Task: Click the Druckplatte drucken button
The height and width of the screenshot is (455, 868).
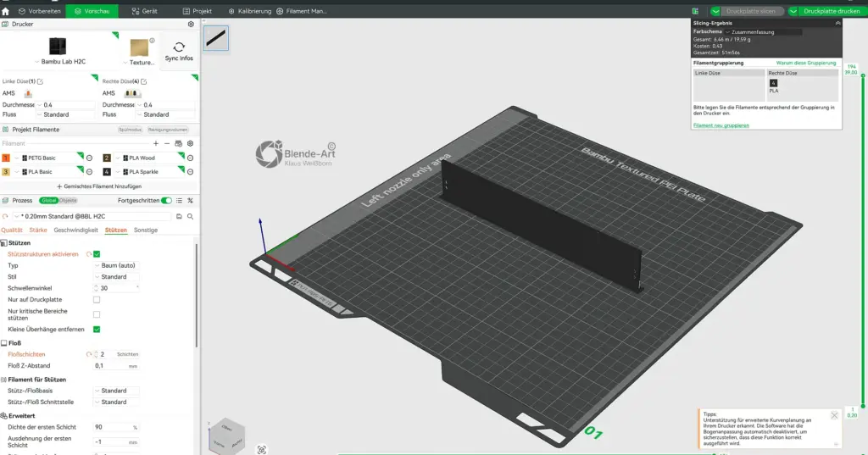Action: tap(831, 11)
